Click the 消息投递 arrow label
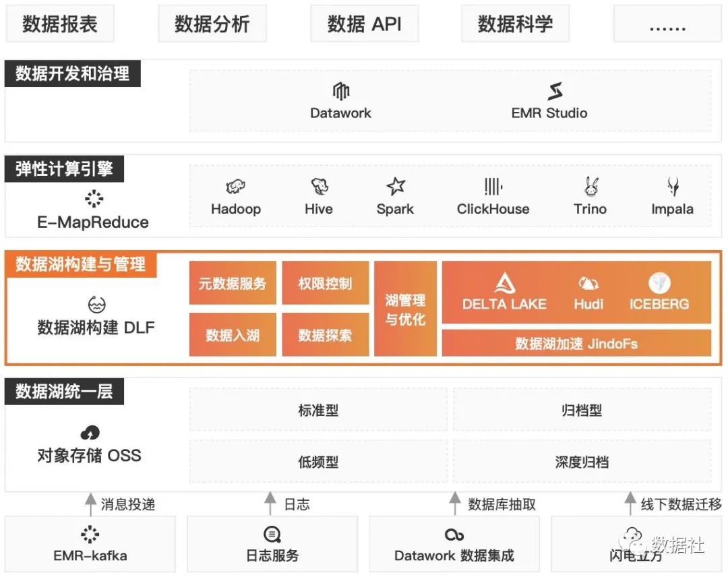The height and width of the screenshot is (577, 728). tap(127, 504)
